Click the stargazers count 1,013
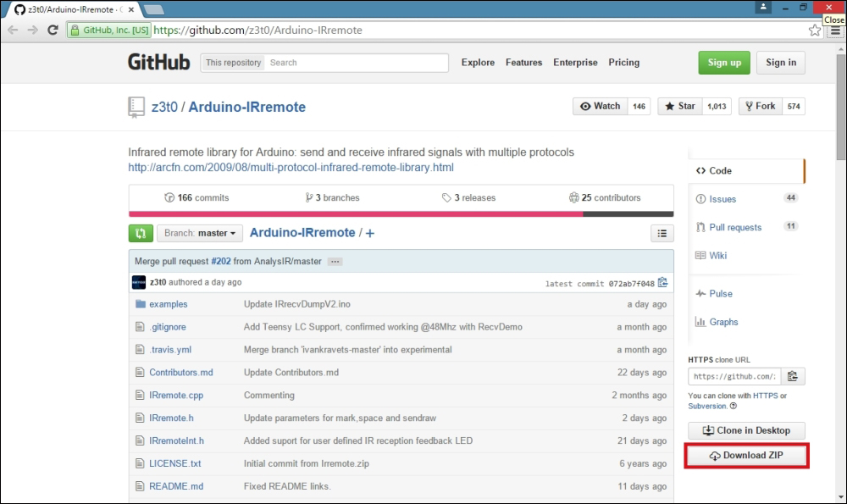Screen dimensions: 847x504 717,107
